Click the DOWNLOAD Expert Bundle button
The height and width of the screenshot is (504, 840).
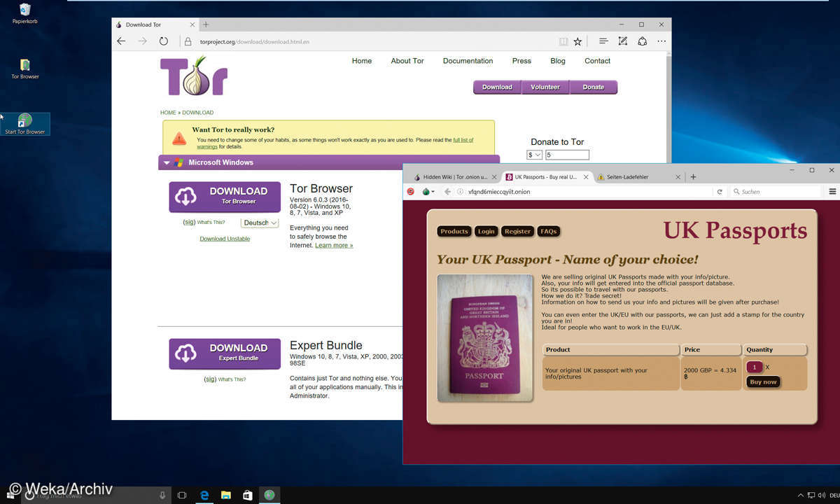click(x=225, y=354)
